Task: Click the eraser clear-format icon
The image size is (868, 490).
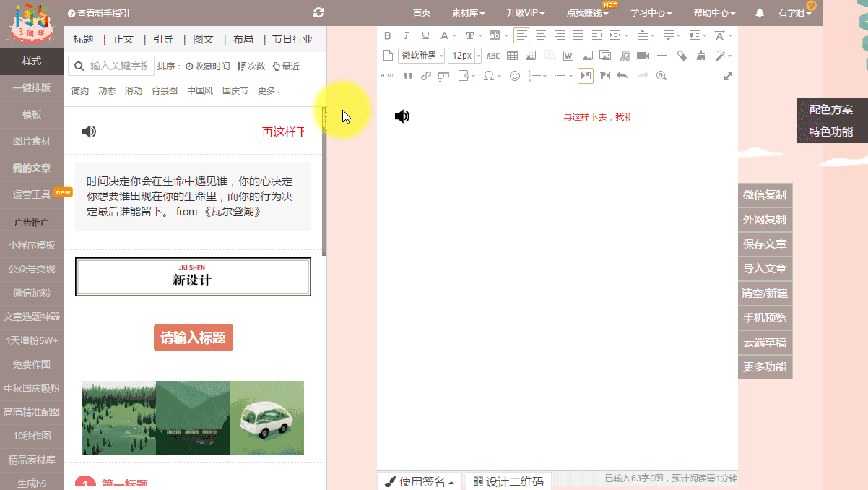Action: [x=681, y=56]
